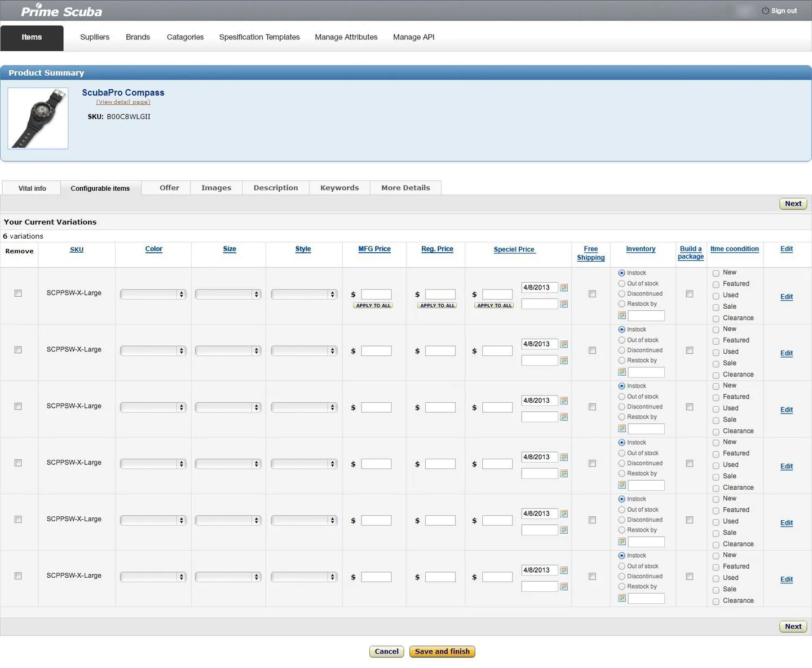
Task: Tick the Remove checkbox for the first variation
Action: click(18, 293)
